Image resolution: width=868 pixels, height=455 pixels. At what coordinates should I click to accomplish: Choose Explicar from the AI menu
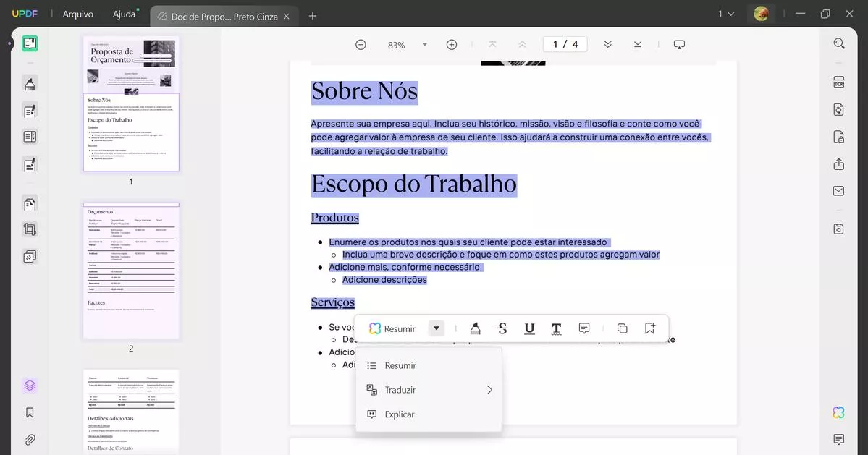(x=400, y=414)
